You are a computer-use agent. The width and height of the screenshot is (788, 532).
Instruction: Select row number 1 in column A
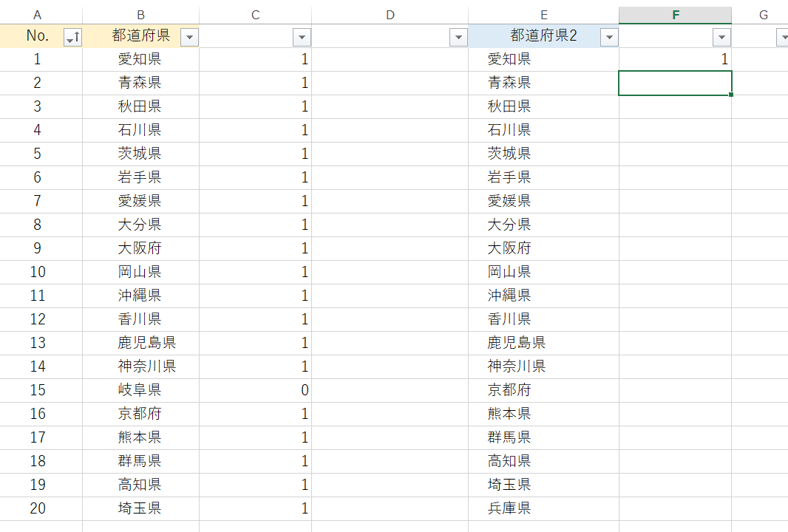coord(41,59)
